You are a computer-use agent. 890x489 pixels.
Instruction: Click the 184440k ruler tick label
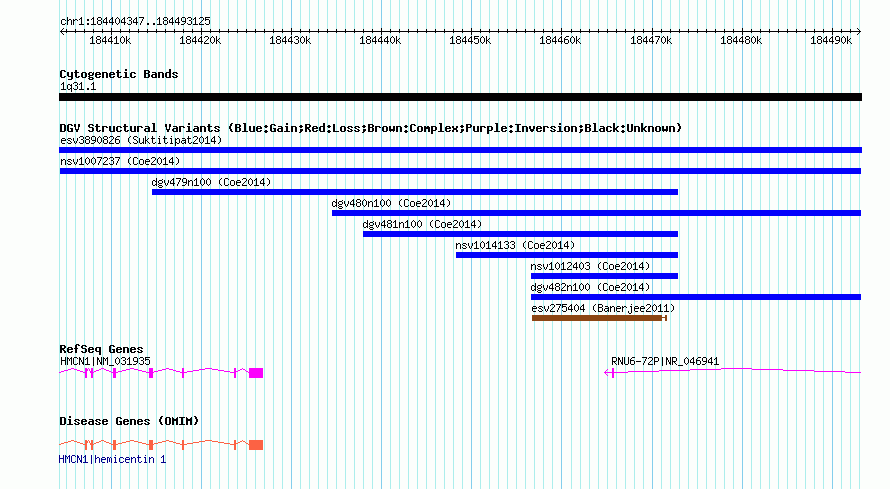click(380, 40)
